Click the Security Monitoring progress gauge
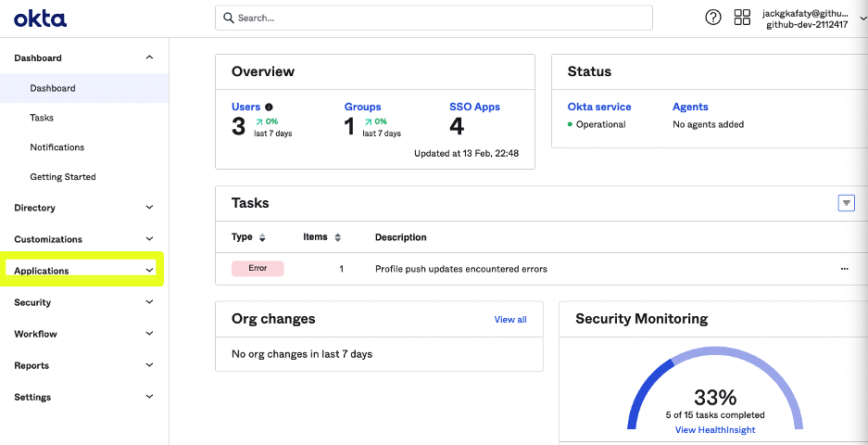The height and width of the screenshot is (445, 868). 715,388
